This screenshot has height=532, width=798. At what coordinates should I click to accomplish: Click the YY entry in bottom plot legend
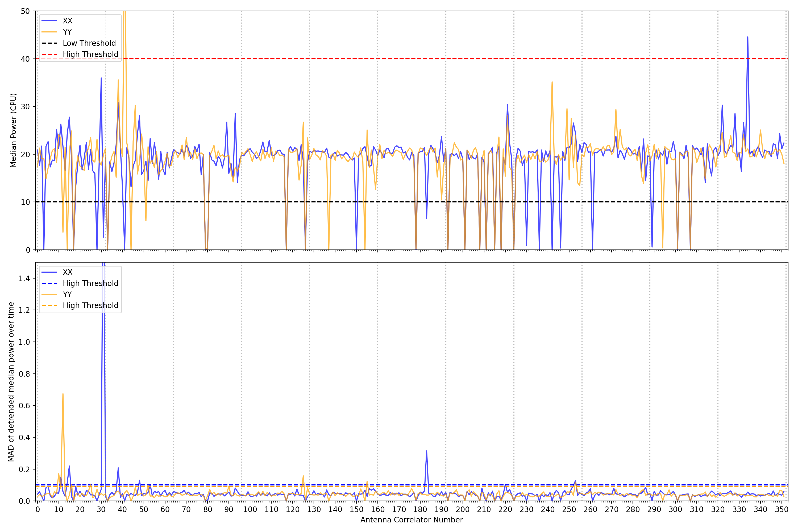67,294
